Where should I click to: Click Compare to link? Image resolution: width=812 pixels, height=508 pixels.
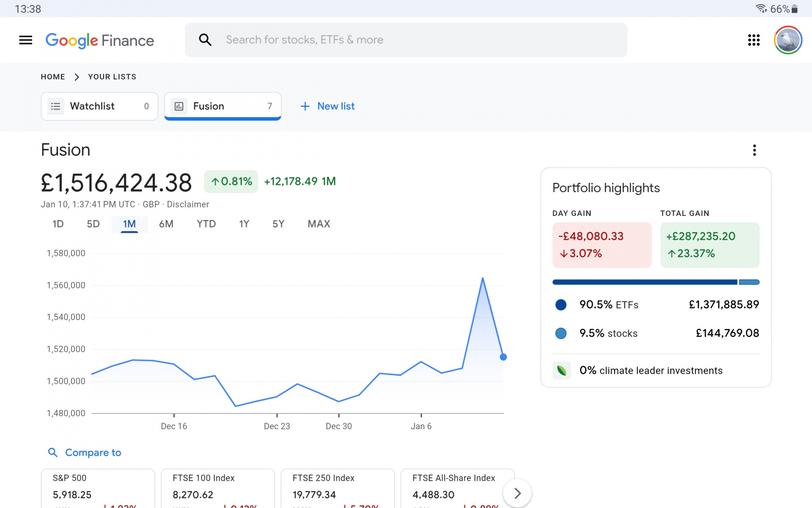click(93, 452)
